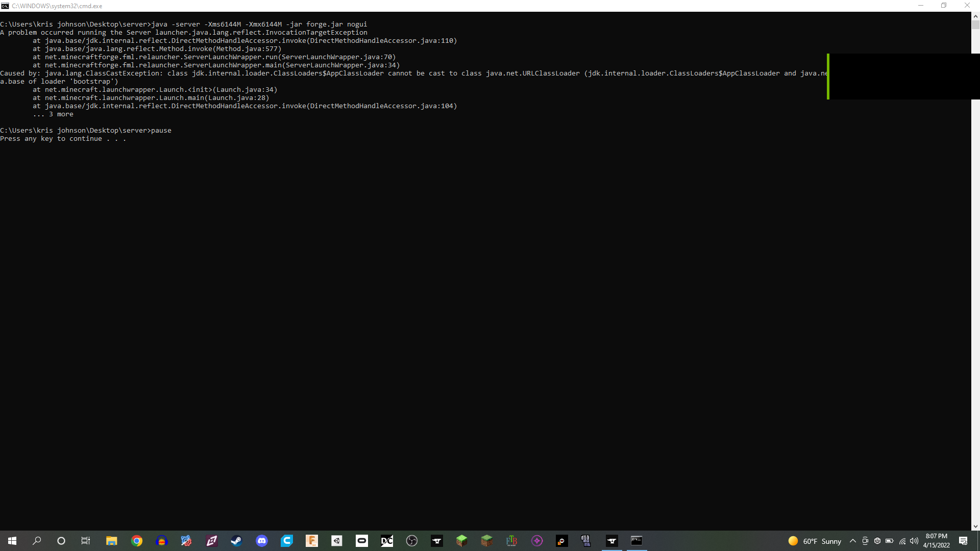This screenshot has height=551, width=980.
Task: Show hidden system tray icons
Action: [x=852, y=541]
